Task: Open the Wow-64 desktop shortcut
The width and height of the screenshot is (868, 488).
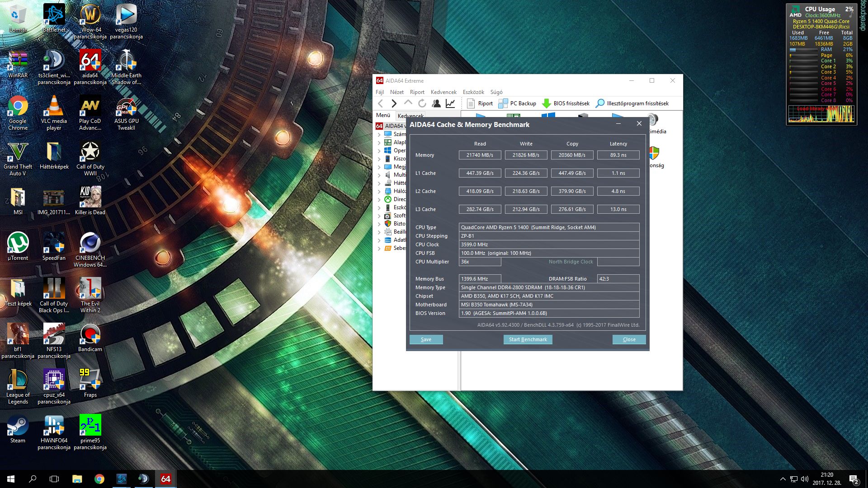Action: tap(90, 21)
